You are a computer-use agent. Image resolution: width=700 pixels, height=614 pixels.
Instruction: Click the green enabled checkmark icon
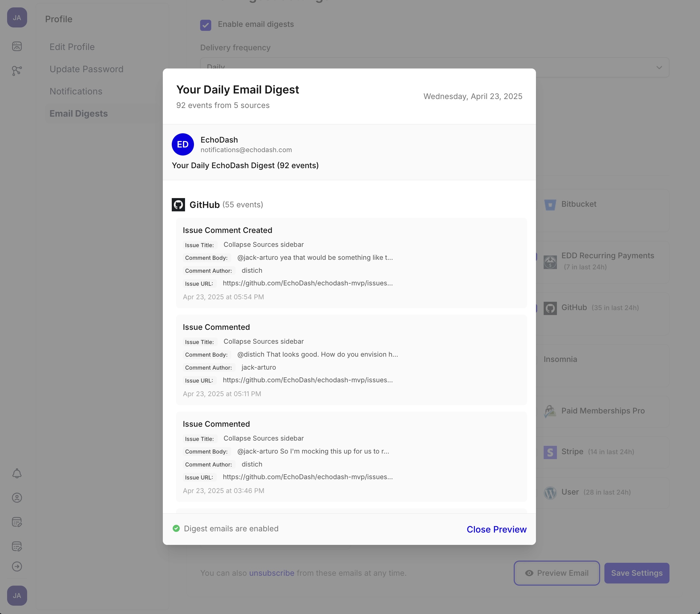(x=176, y=528)
